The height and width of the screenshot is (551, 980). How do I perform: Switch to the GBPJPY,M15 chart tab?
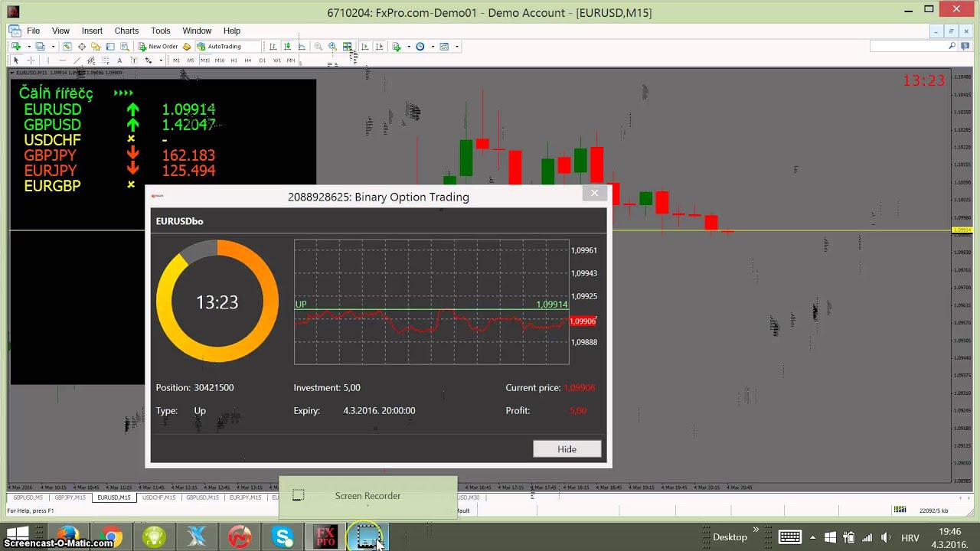click(x=70, y=497)
